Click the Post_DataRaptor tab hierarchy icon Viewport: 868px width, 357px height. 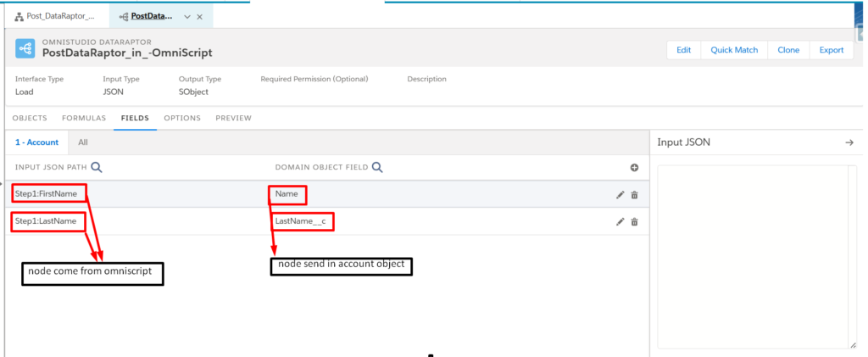tap(19, 17)
